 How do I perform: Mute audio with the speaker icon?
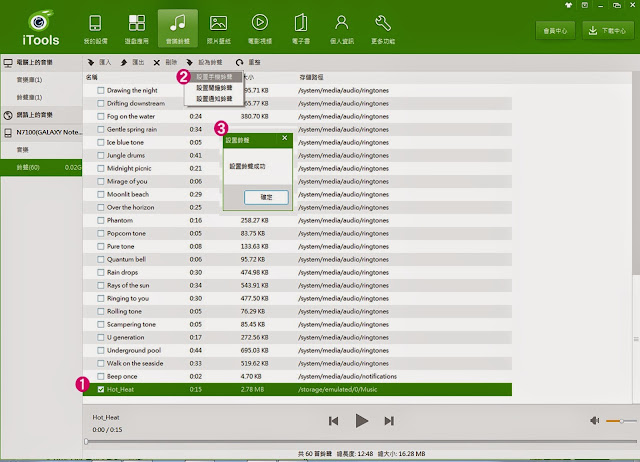pos(595,421)
